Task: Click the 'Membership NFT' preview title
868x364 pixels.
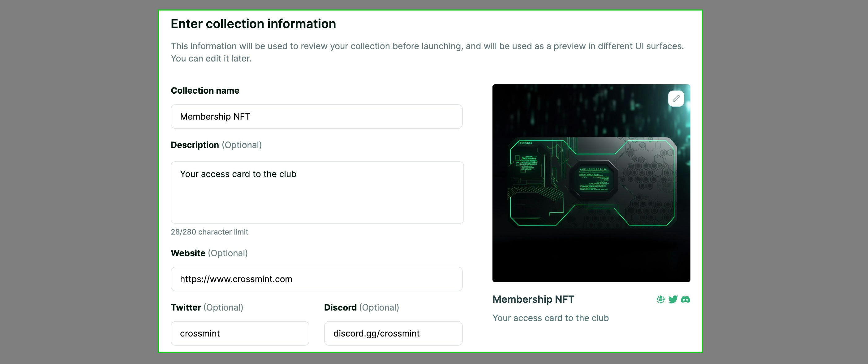Action: (x=533, y=299)
